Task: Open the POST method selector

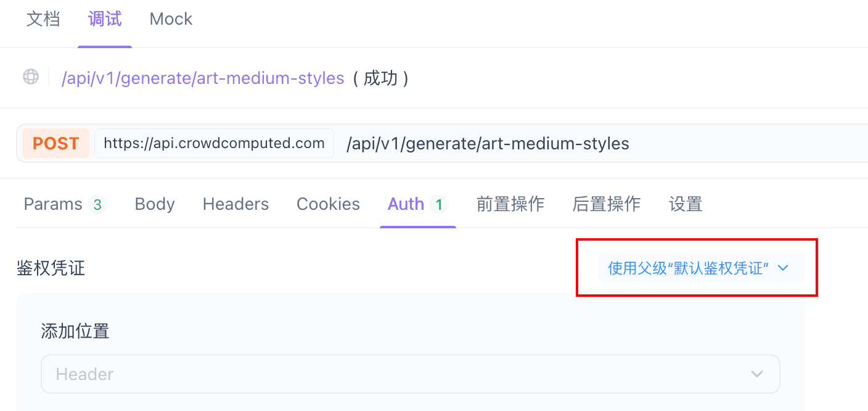Action: pos(55,143)
